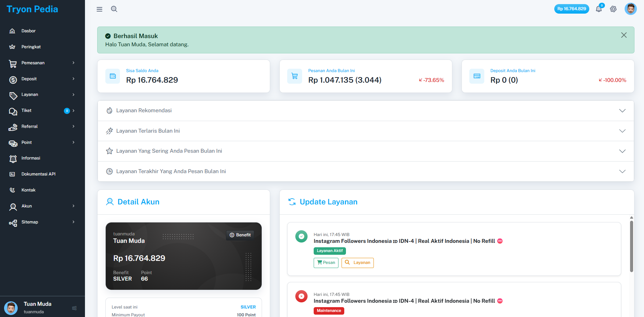Click the Peringkat crown icon
Viewport: 644px width, 317px height.
click(x=13, y=47)
